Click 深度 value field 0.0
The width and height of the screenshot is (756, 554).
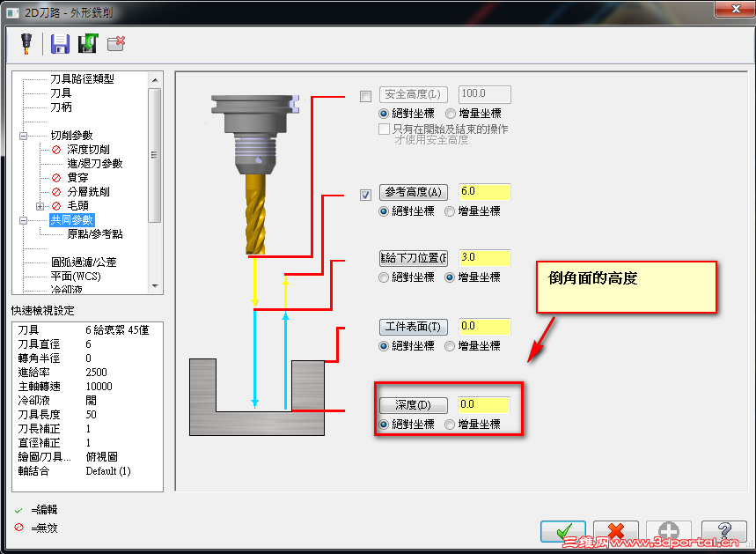point(484,404)
